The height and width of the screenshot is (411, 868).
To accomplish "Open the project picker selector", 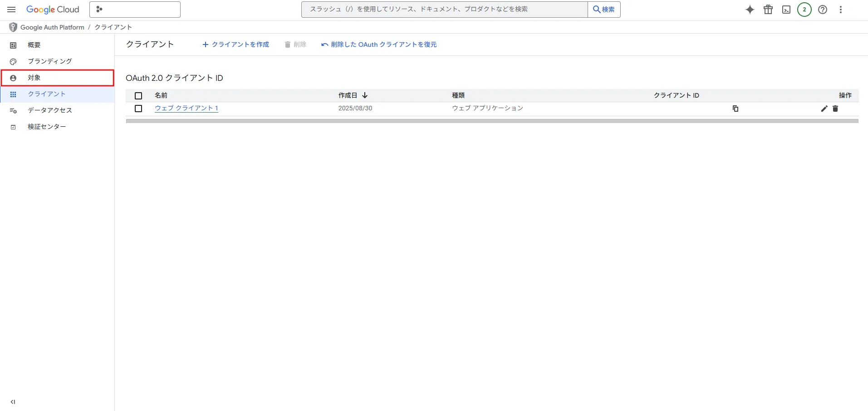I will 135,10.
